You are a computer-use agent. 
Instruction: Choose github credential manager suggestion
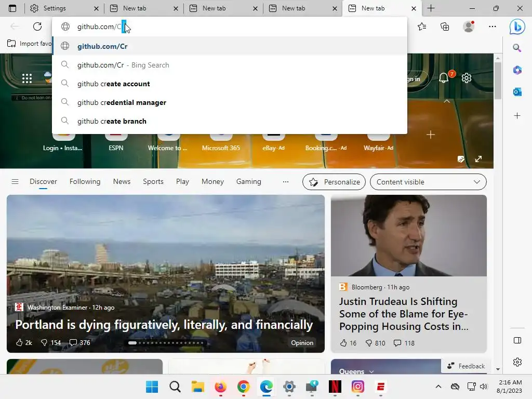tap(229, 102)
